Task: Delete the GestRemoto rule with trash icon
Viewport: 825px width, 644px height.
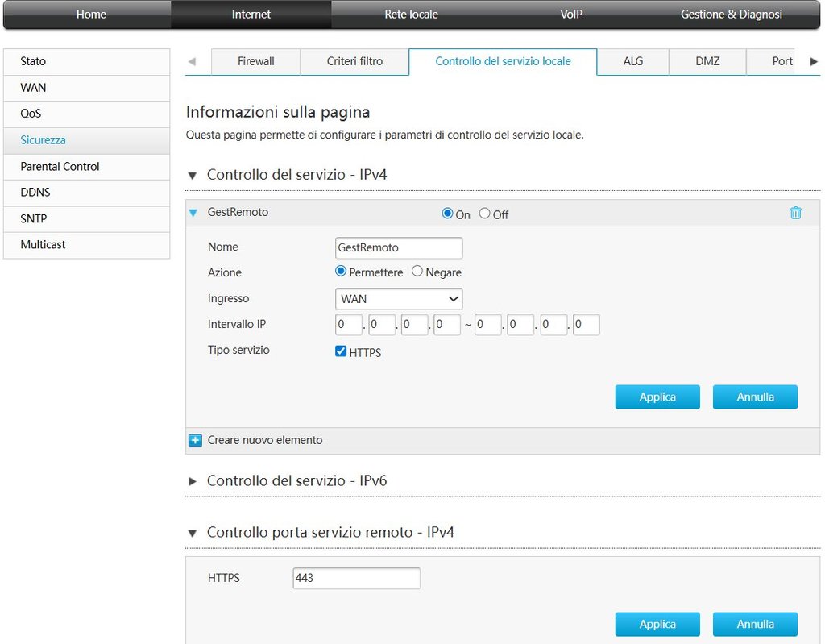Action: (795, 213)
